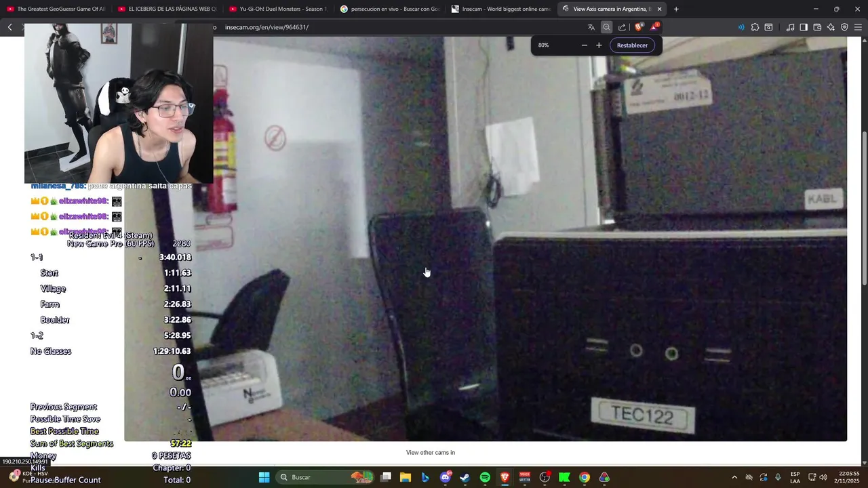Open Brave Rewards triangle icon
The image size is (868, 488).
pos(654,27)
